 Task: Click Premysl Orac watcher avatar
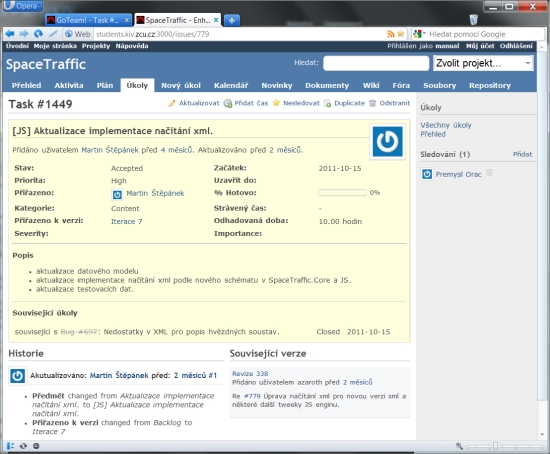[x=427, y=174]
